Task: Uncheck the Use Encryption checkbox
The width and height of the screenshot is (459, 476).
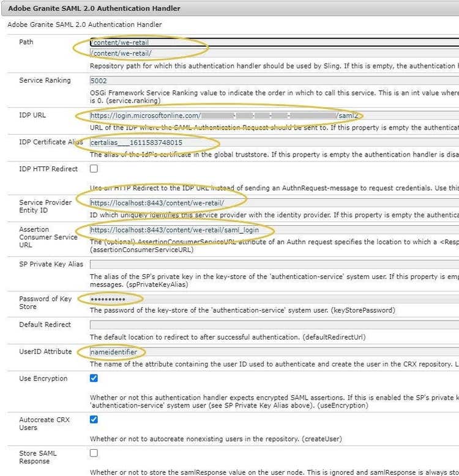Action: (94, 378)
